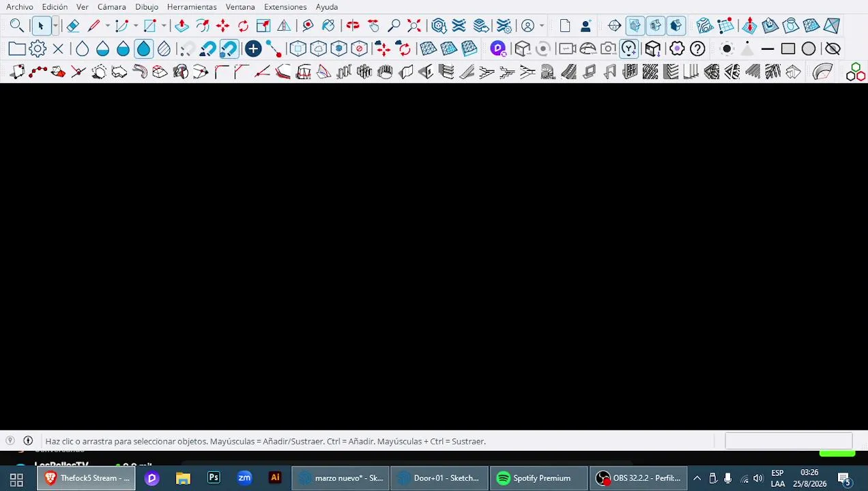Click the question mark help icon
The image size is (868, 491).
[x=697, y=49]
